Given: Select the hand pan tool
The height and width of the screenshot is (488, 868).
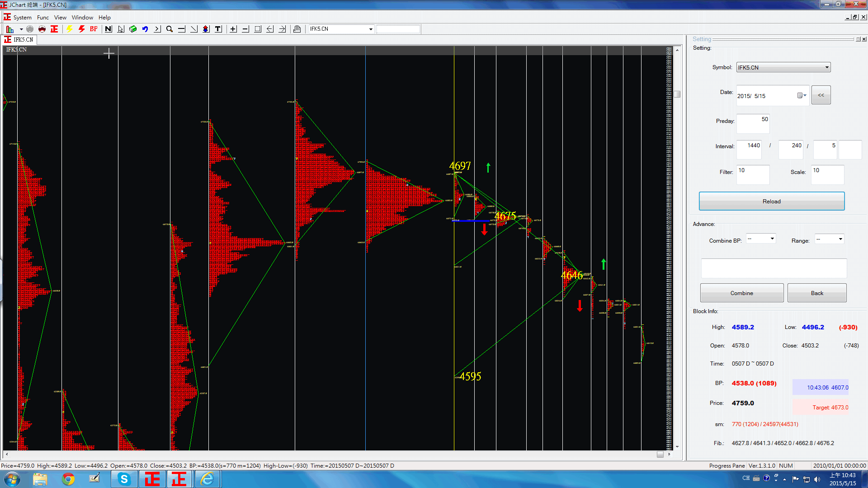Looking at the screenshot, I should tap(297, 29).
